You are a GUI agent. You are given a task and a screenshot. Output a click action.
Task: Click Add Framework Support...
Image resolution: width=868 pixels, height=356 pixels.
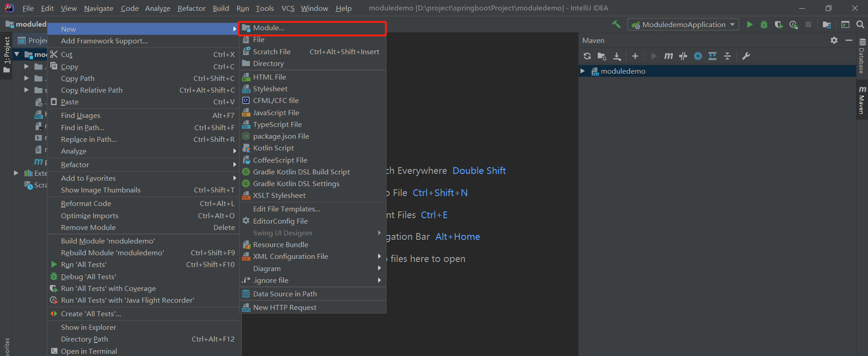[144, 41]
